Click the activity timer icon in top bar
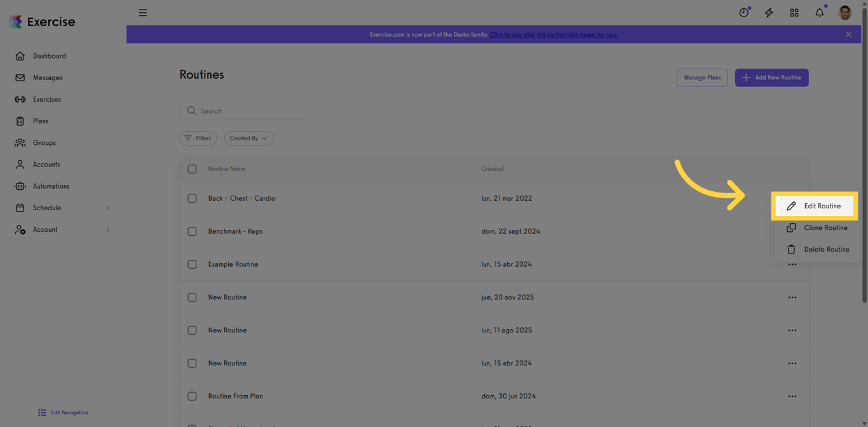 click(743, 12)
